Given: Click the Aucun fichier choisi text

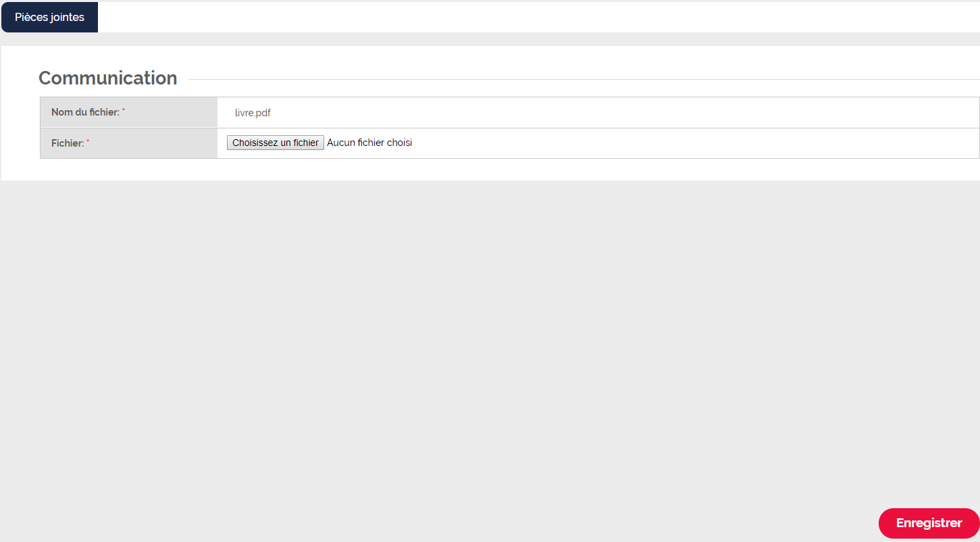Looking at the screenshot, I should click(369, 143).
